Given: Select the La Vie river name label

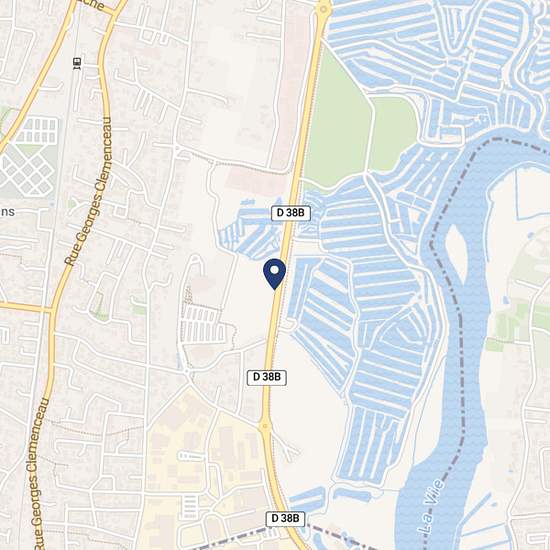Looking at the screenshot, I should 432,506.
